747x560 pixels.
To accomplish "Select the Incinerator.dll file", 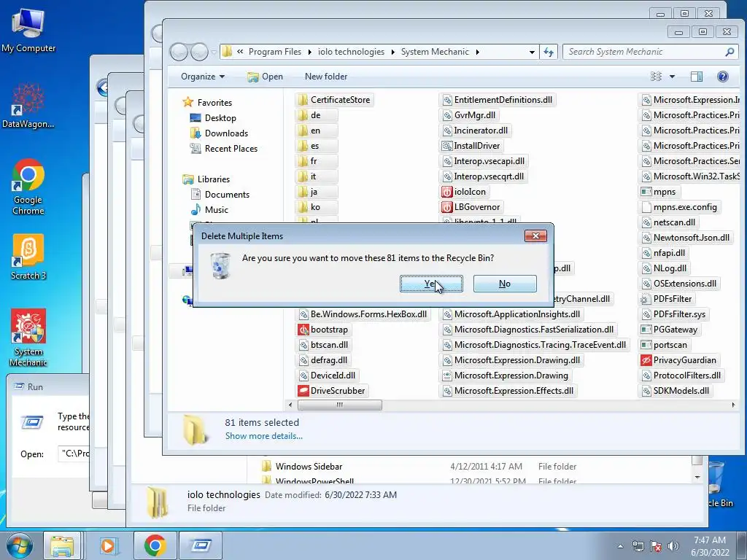I will click(x=475, y=131).
